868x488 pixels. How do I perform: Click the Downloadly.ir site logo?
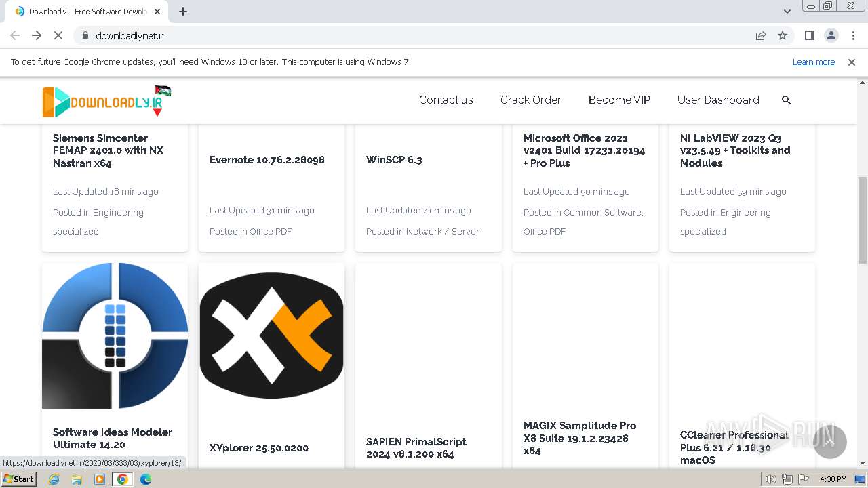click(106, 100)
